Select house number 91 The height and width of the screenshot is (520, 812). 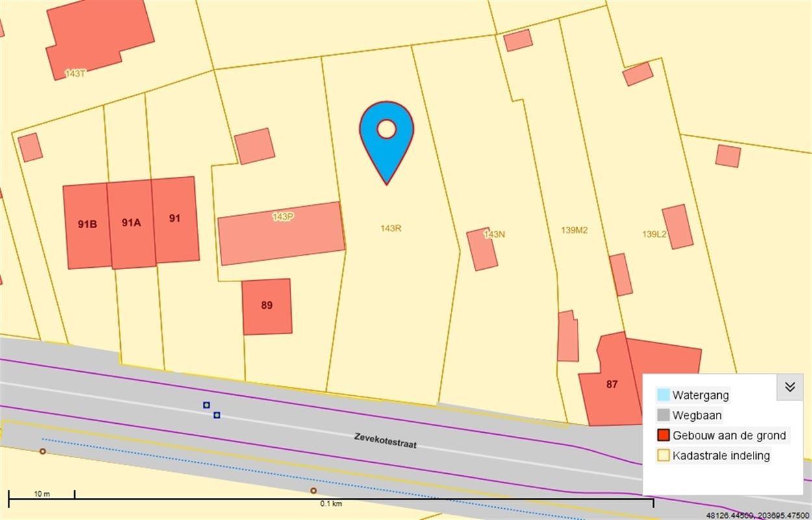tap(175, 218)
